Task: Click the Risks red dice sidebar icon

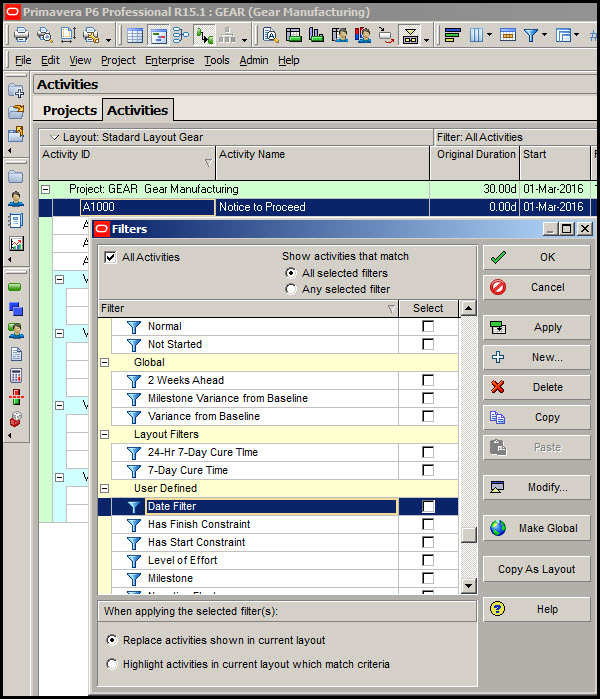Action: 16,419
